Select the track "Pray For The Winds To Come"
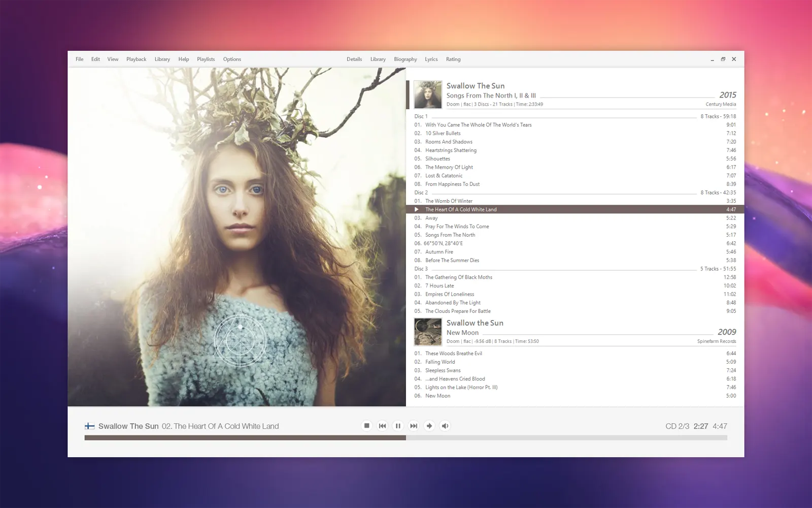The height and width of the screenshot is (508, 812). coord(575,227)
